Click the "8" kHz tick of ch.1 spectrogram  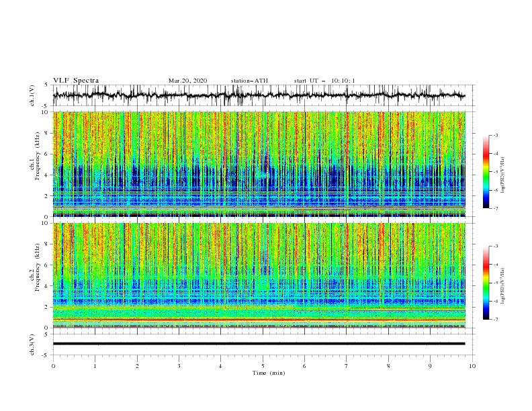click(47, 133)
